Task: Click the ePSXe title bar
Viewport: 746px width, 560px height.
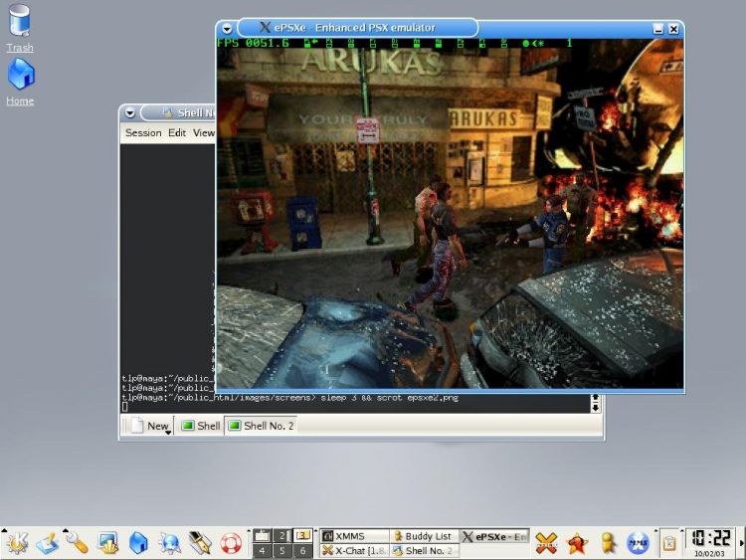Action: click(x=357, y=28)
